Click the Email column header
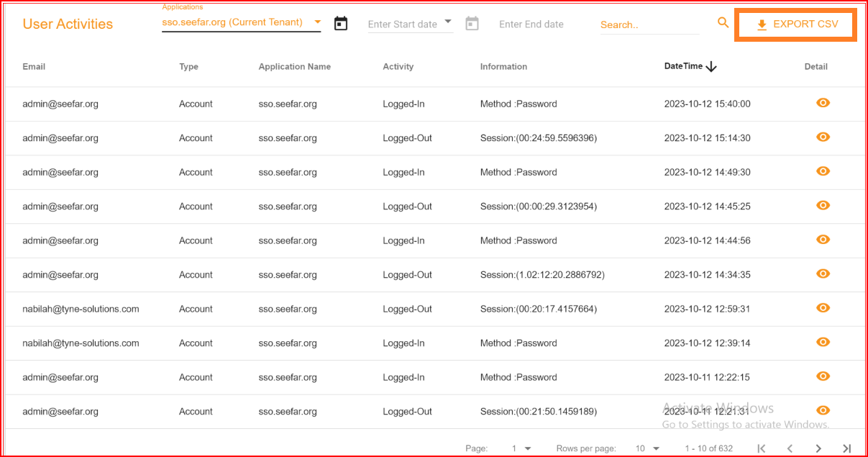The image size is (868, 457). [x=34, y=66]
